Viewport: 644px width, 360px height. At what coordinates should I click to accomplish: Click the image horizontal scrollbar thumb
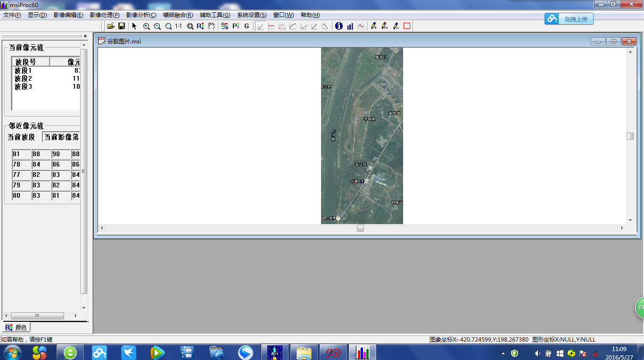point(360,228)
